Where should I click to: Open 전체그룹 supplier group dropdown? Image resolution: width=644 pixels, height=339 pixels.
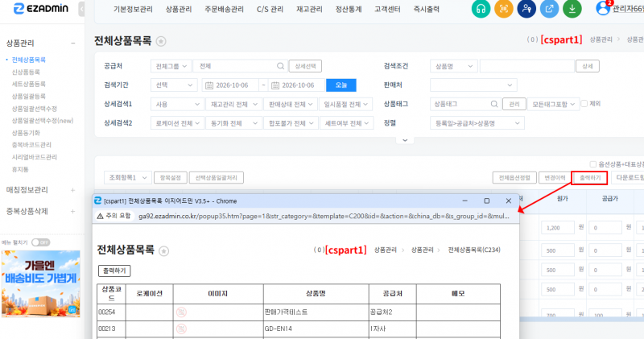tap(171, 66)
